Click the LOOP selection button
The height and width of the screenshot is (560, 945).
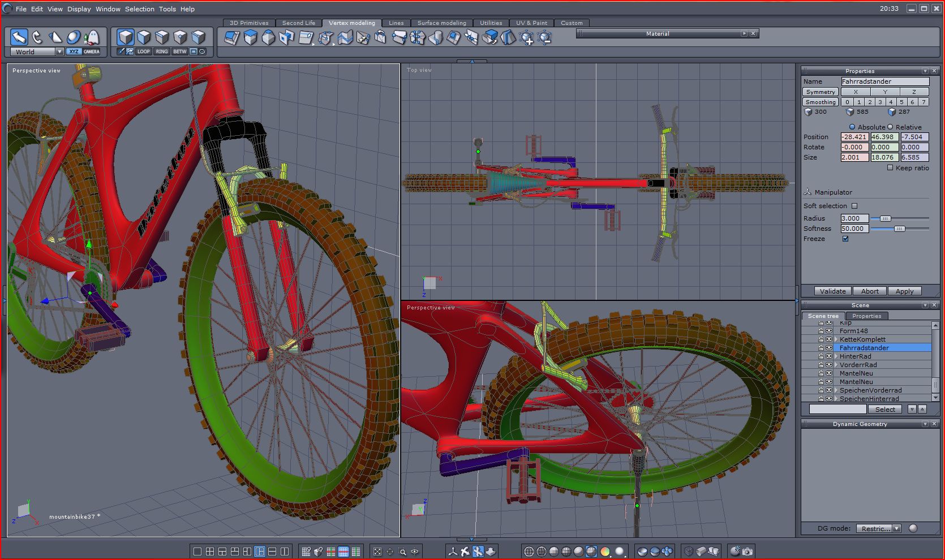(x=144, y=51)
